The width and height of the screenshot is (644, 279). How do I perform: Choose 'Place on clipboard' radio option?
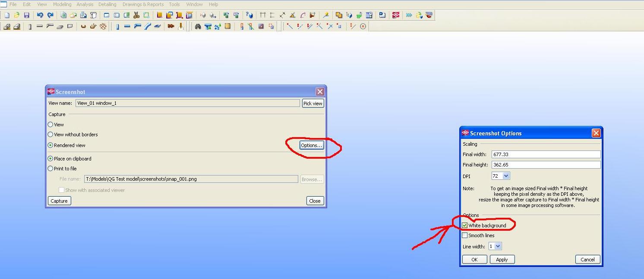coord(51,159)
